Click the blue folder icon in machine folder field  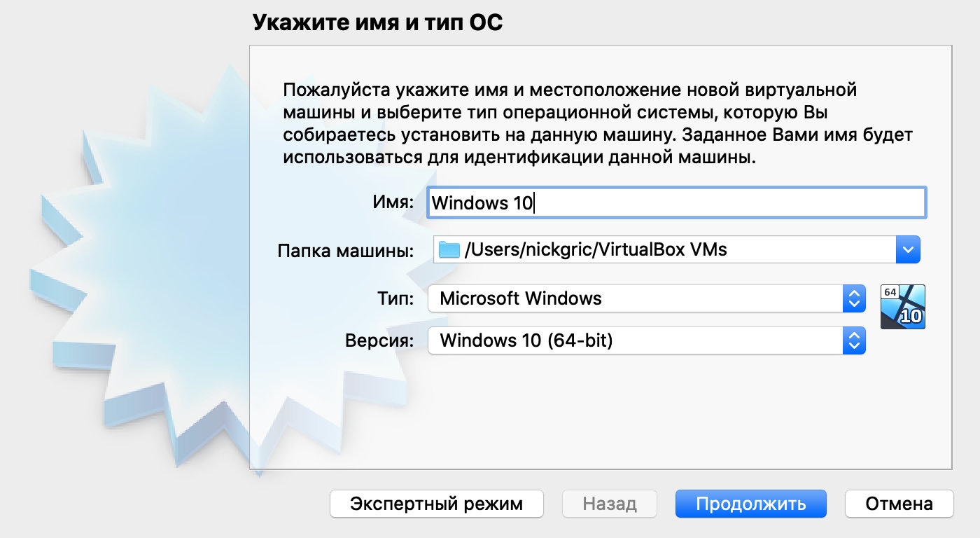pyautogui.click(x=448, y=249)
